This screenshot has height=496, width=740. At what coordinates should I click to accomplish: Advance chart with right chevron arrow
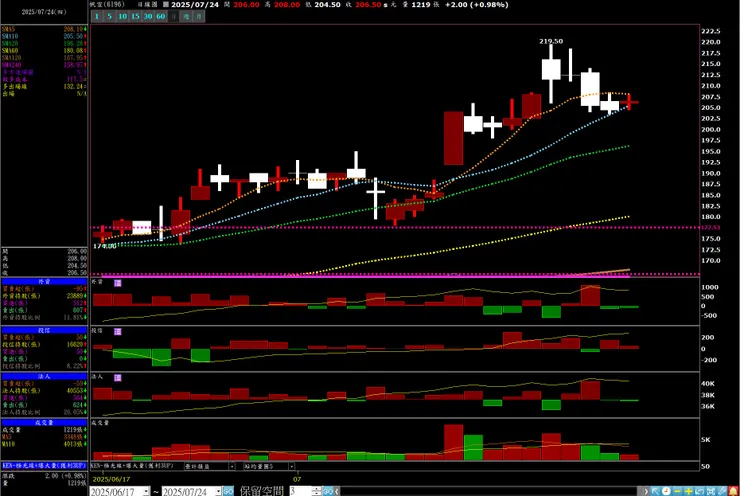[x=646, y=491]
